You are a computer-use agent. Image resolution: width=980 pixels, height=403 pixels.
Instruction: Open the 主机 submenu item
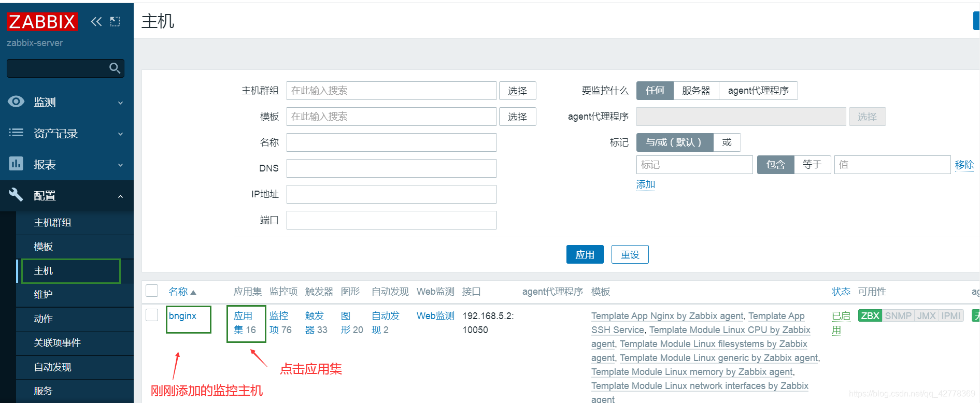click(x=75, y=271)
